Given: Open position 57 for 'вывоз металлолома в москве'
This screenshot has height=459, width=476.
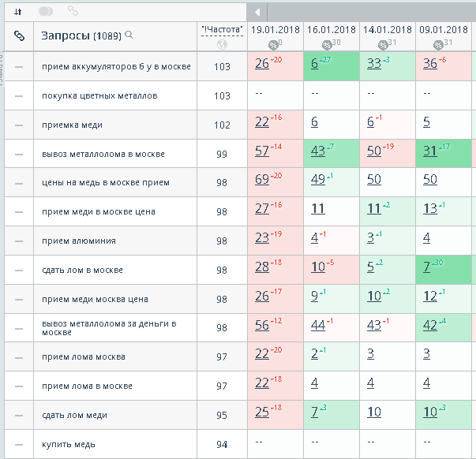Looking at the screenshot, I should tap(262, 151).
